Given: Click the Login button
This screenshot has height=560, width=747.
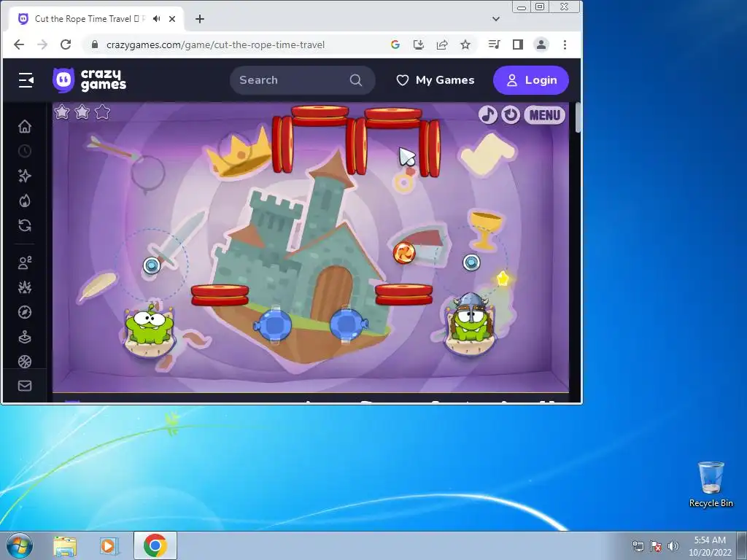Looking at the screenshot, I should click(x=531, y=80).
